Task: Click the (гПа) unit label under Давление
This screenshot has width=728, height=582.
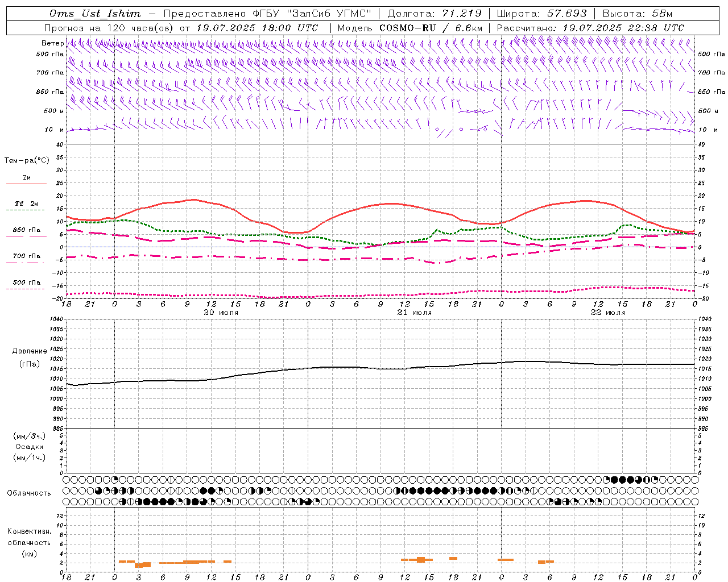Action: pos(30,364)
